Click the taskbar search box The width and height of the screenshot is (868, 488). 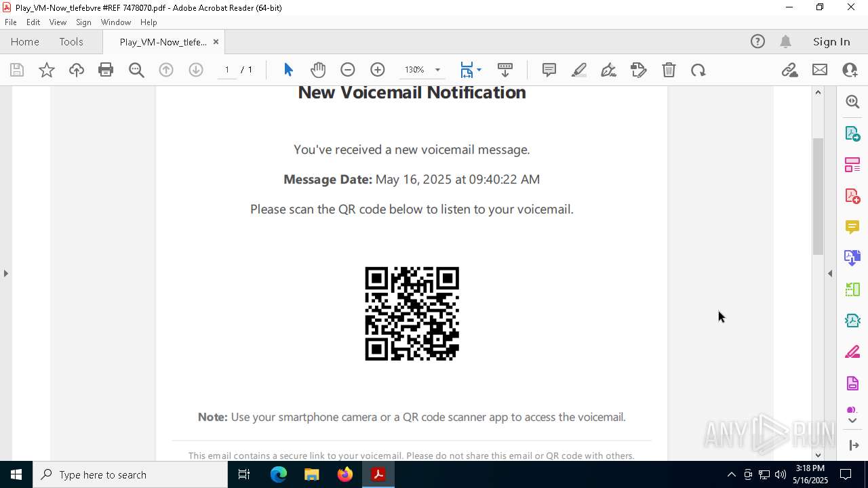130,474
